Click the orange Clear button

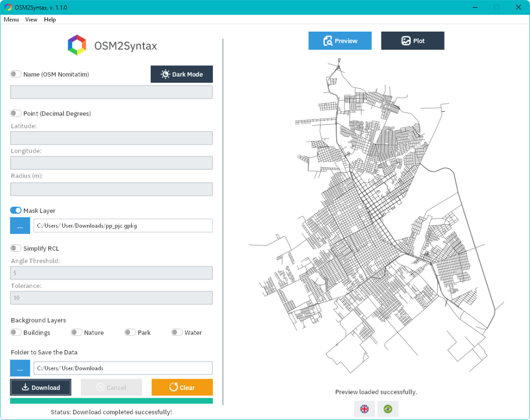pyautogui.click(x=182, y=387)
